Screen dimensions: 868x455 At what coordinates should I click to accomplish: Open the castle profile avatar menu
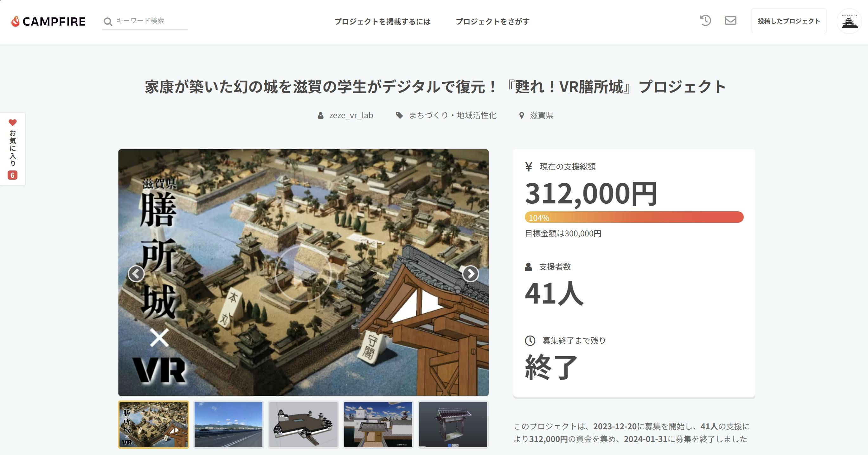coord(849,21)
